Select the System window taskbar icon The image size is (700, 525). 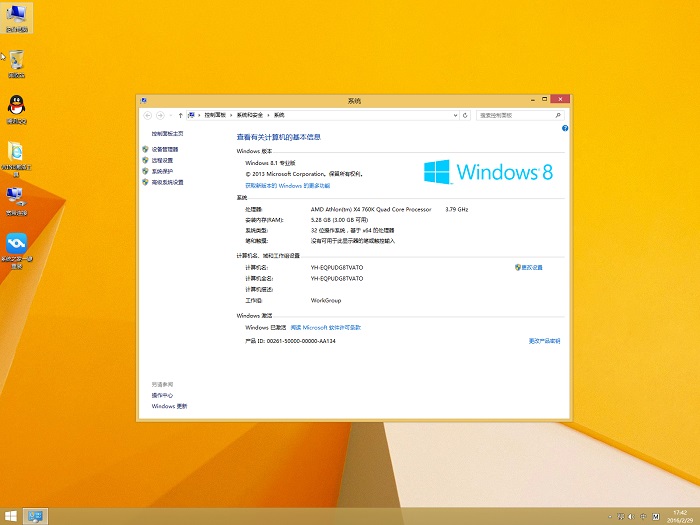pyautogui.click(x=35, y=516)
